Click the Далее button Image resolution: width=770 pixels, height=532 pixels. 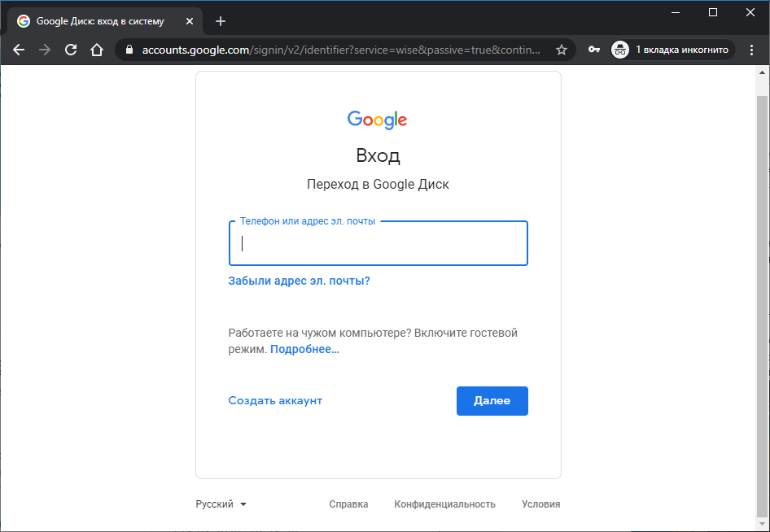[x=492, y=401]
